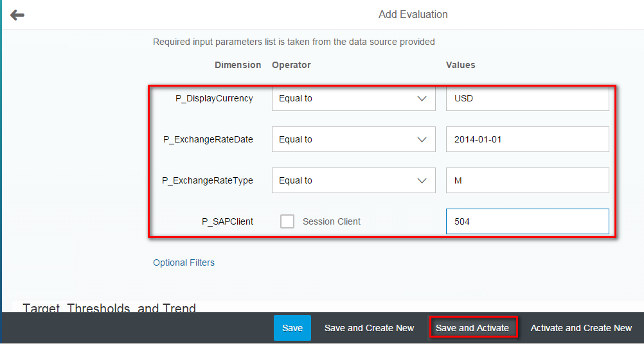Click Save and Activate button

point(472,328)
